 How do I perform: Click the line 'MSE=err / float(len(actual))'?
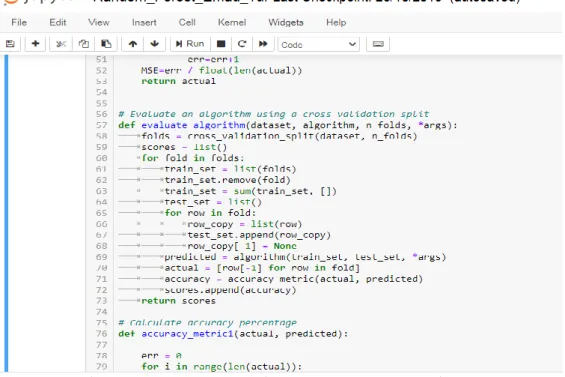point(222,70)
